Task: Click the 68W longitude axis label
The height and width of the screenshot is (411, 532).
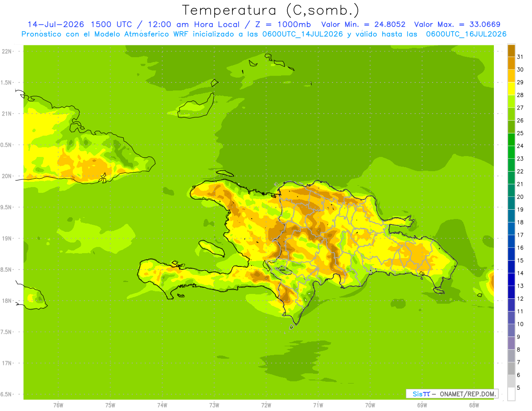Action: coord(474,405)
